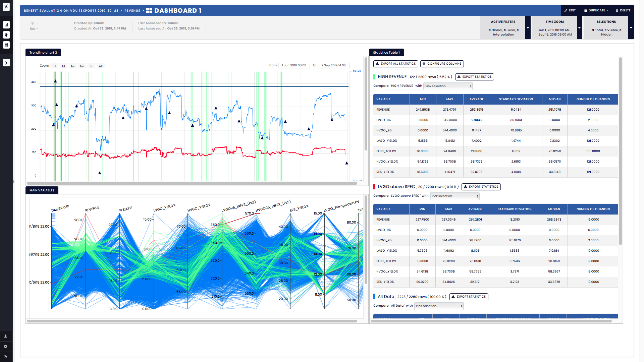The height and width of the screenshot is (362, 644).
Task: Open HIGH REVENUE compare 'Pick selection' dropdown
Action: pyautogui.click(x=448, y=86)
